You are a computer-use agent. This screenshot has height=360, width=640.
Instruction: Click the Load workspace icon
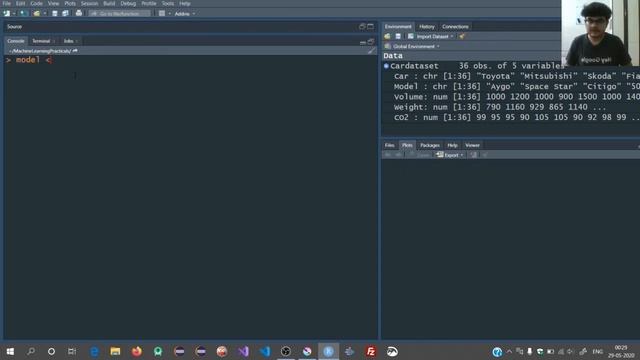coord(387,36)
